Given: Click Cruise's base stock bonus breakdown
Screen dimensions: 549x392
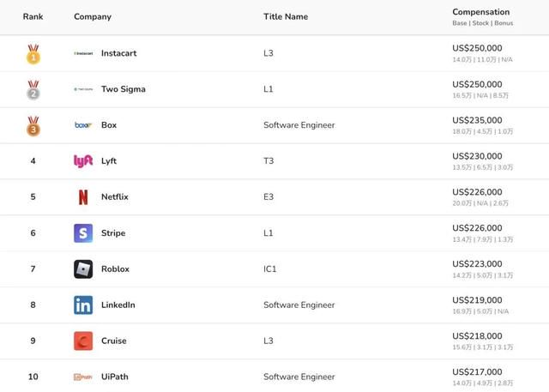Looking at the screenshot, I should [482, 347].
